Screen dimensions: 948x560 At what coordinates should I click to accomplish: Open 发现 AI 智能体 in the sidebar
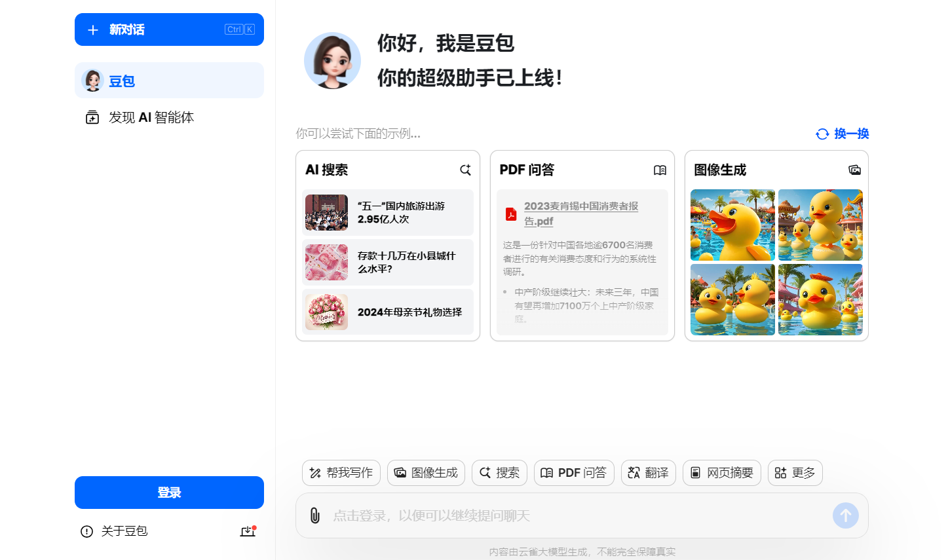click(151, 117)
